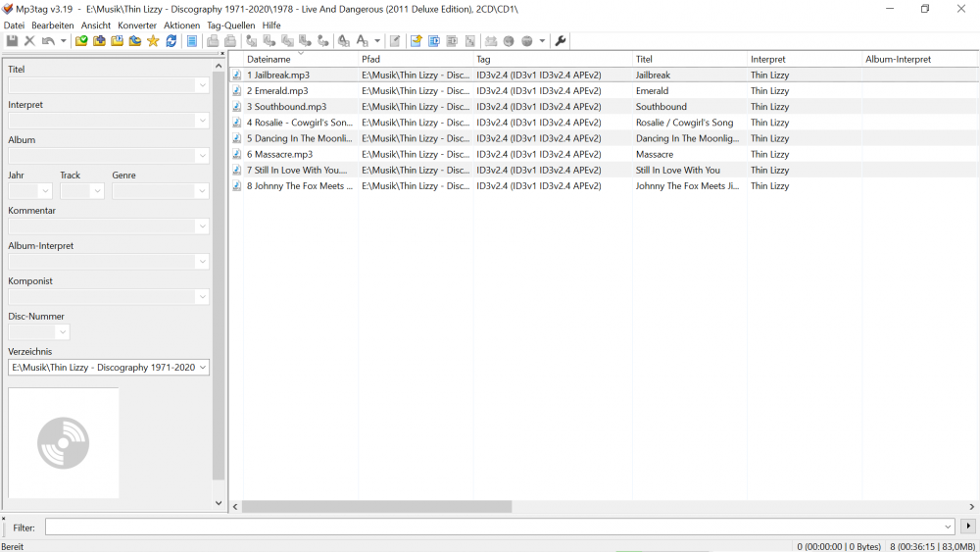
Task: Expand the Album field dropdown
Action: [x=202, y=156]
